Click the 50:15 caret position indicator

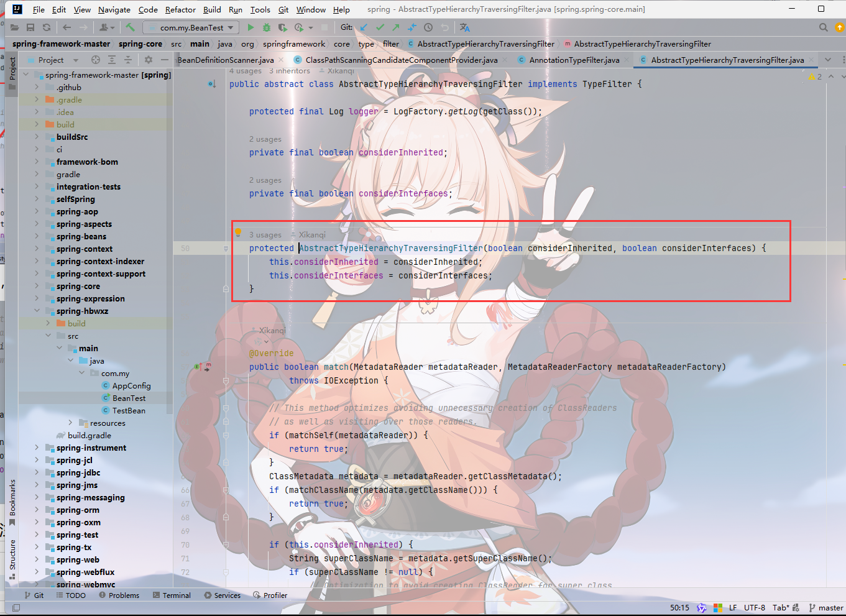[x=679, y=607]
